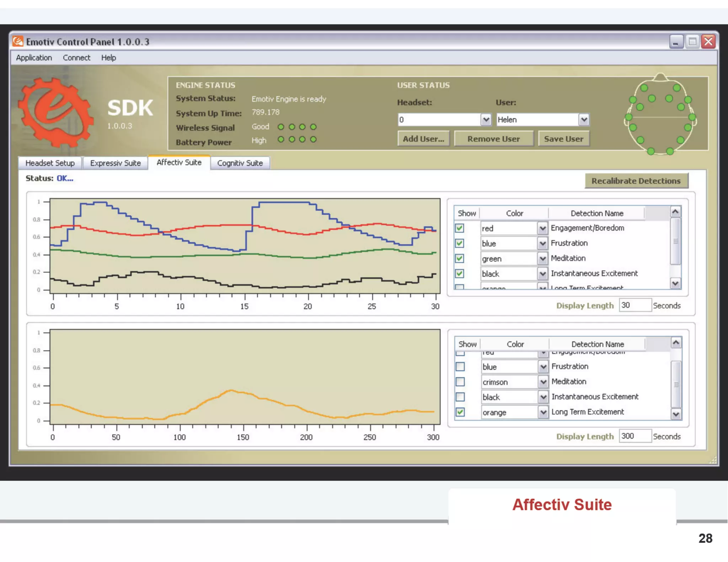Switch to Cognitiv Suite tab

(x=240, y=163)
